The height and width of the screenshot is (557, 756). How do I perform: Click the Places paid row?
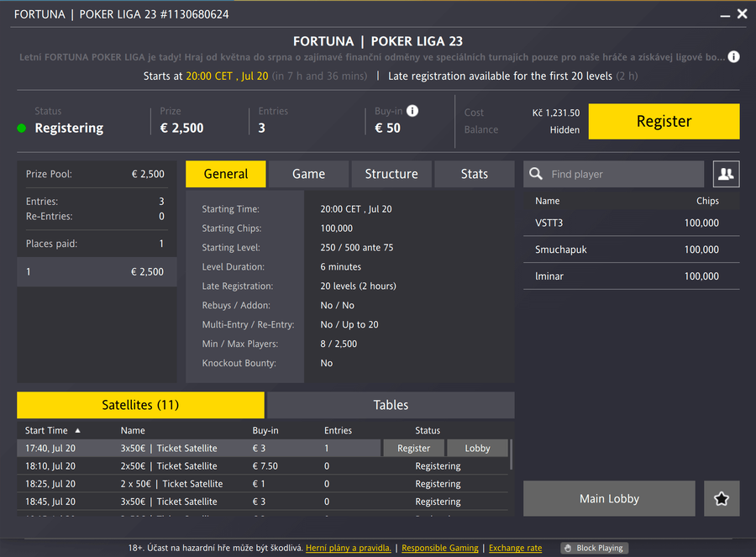(95, 244)
